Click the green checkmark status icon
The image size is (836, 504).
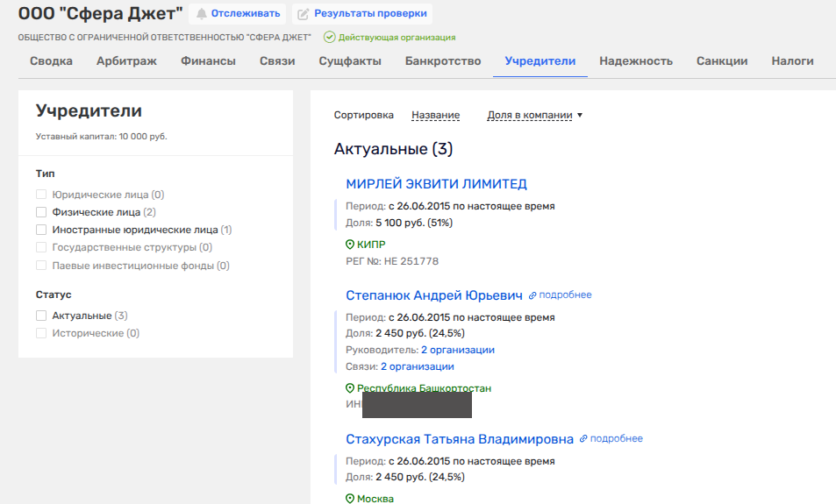pyautogui.click(x=330, y=38)
